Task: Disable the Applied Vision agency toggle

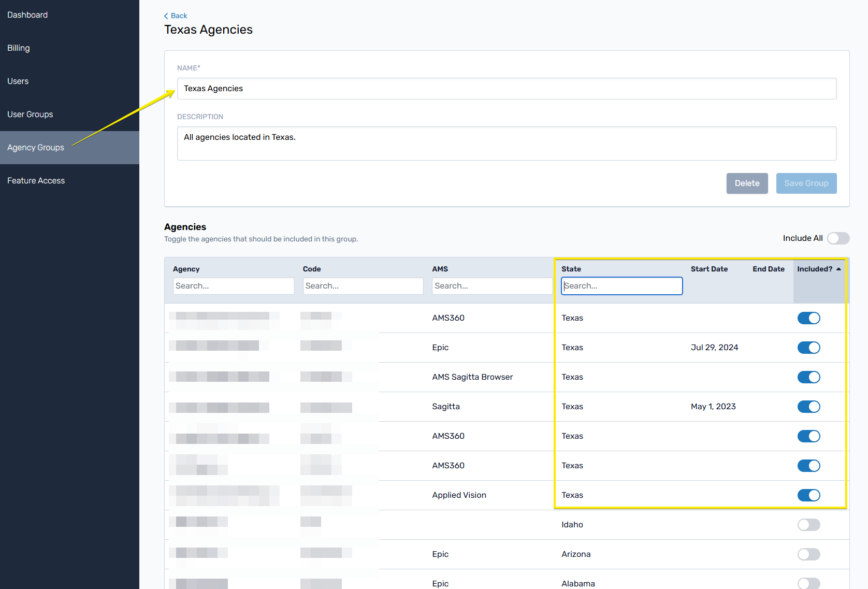Action: pyautogui.click(x=808, y=495)
